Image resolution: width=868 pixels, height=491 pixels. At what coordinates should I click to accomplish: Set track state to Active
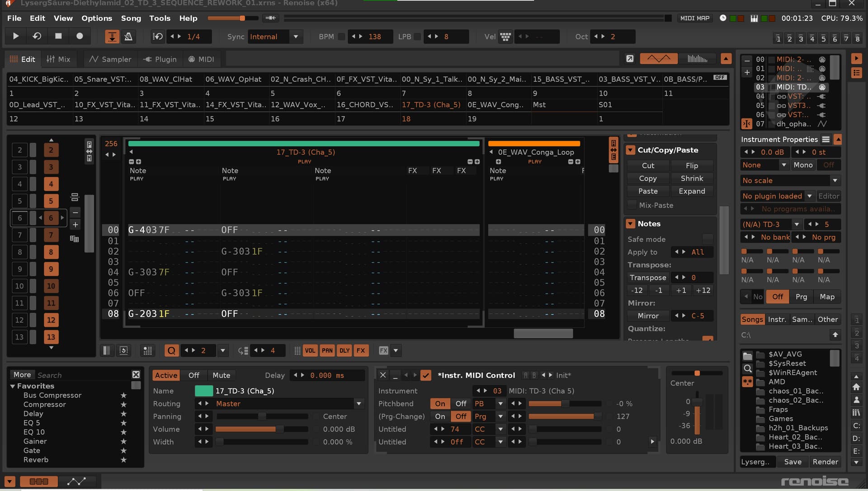166,375
